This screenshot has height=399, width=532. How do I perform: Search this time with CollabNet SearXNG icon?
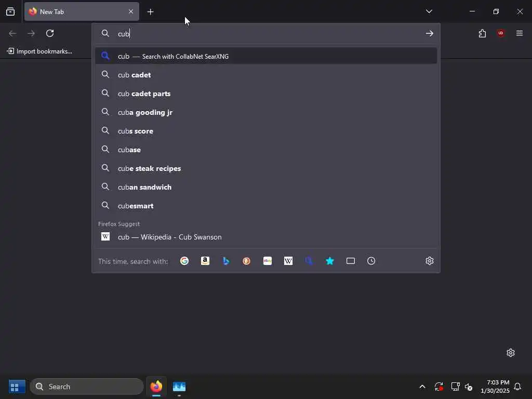[309, 261]
